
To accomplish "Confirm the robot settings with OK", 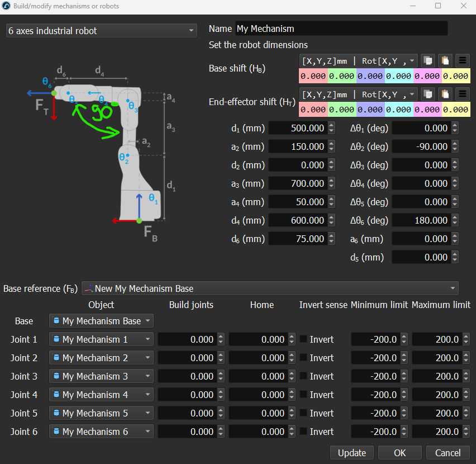I will point(400,453).
